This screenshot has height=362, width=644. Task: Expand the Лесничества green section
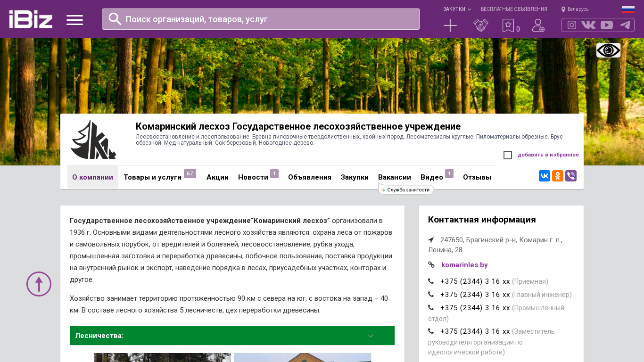pos(232,336)
